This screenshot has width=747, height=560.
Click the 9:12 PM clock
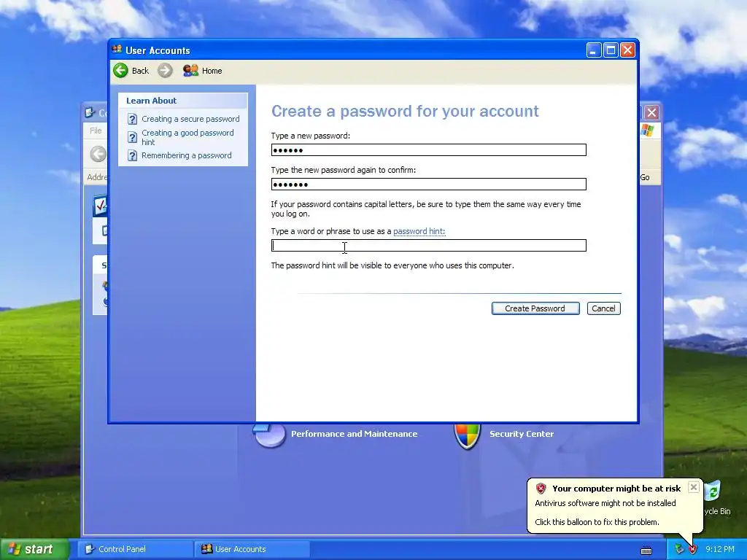[x=719, y=550]
